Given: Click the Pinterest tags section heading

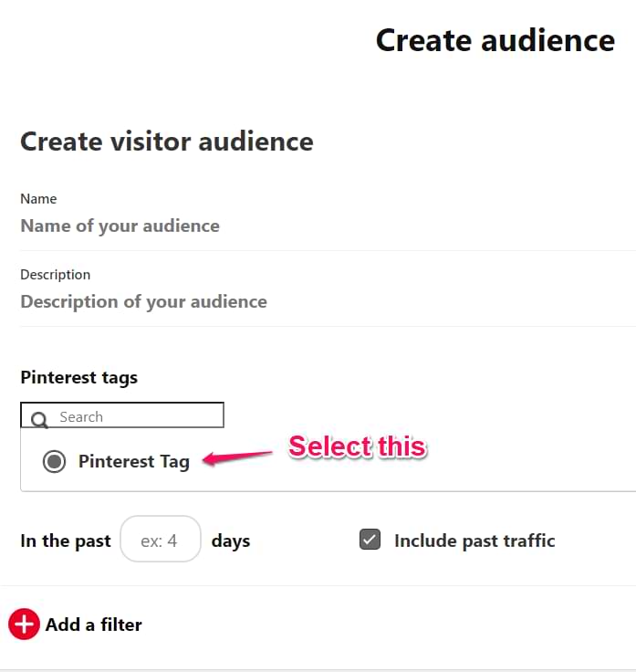Looking at the screenshot, I should click(79, 378).
